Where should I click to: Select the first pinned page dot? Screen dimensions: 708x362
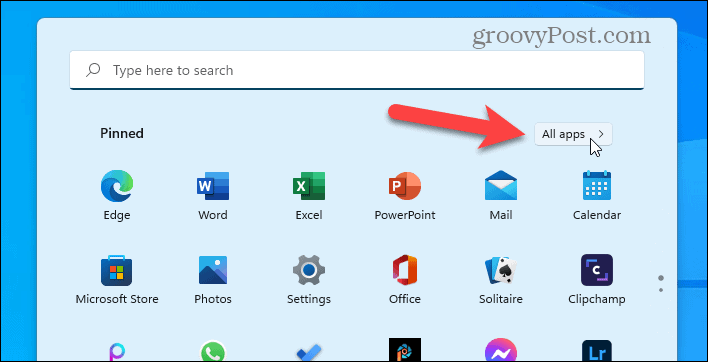(661, 278)
